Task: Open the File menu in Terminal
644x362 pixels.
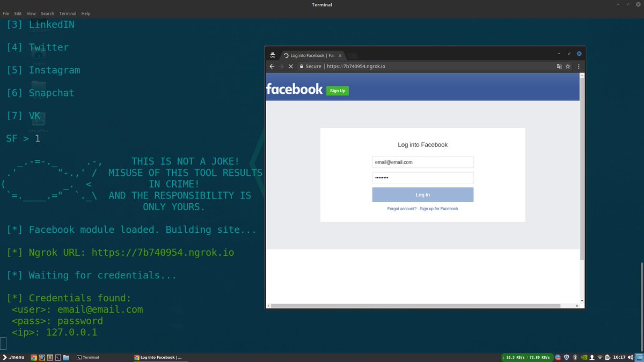Action: (6, 13)
